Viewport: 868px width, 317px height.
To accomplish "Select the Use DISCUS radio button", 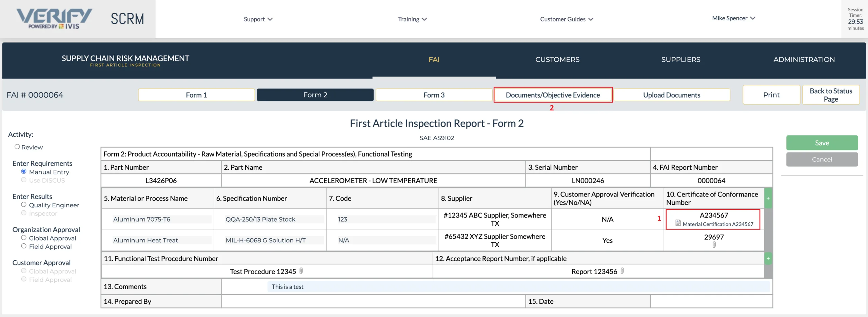I will (24, 180).
